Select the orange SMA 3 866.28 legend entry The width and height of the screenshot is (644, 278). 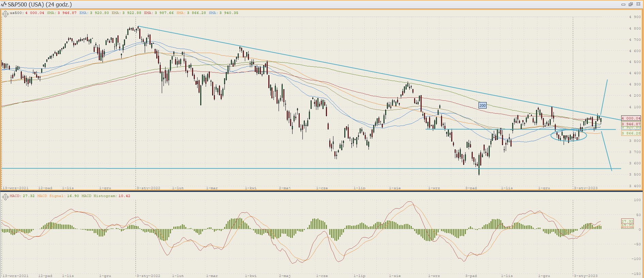[x=191, y=13]
